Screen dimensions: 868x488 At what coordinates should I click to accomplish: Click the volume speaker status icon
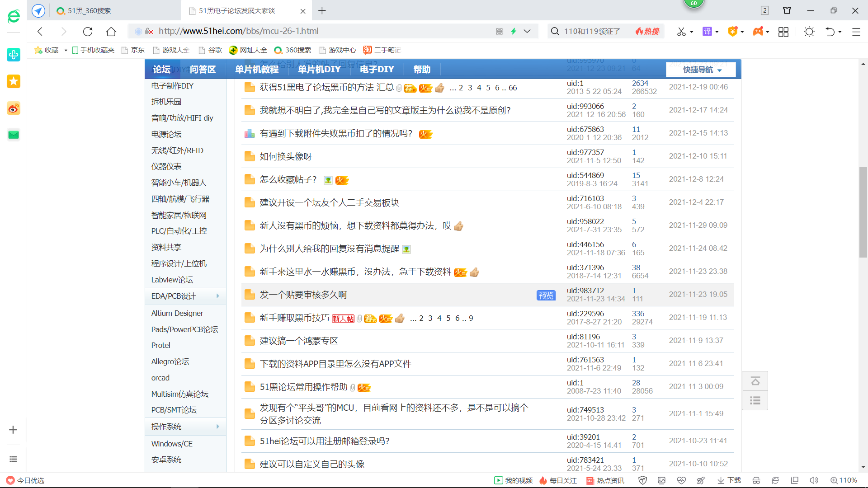[814, 480]
